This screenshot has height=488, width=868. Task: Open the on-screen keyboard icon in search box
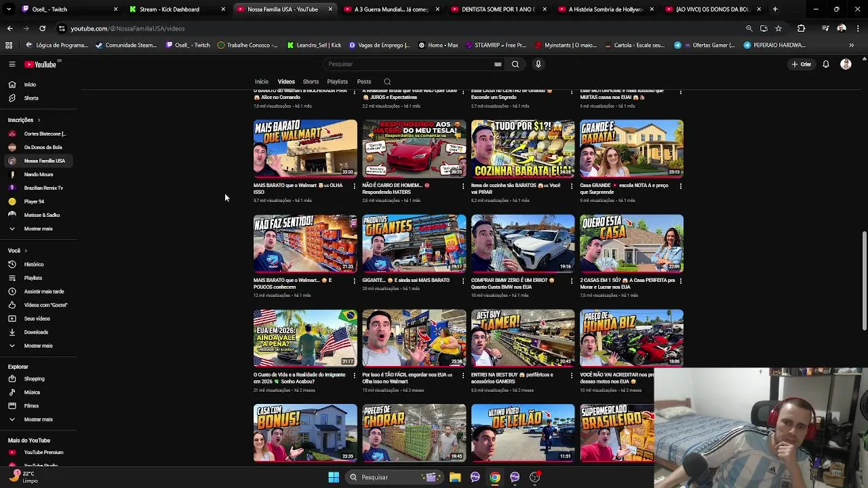tap(498, 64)
